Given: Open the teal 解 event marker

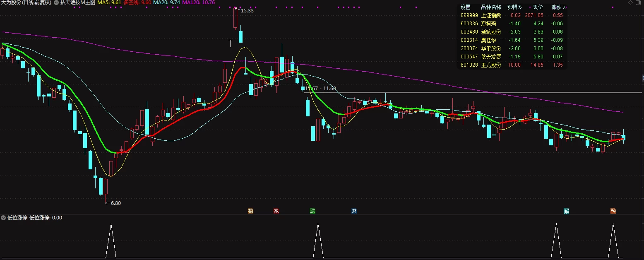Looking at the screenshot, I should [x=567, y=211].
